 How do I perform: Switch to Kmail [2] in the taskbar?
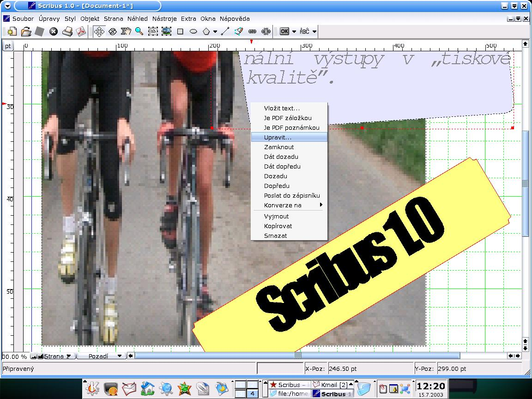coord(332,385)
